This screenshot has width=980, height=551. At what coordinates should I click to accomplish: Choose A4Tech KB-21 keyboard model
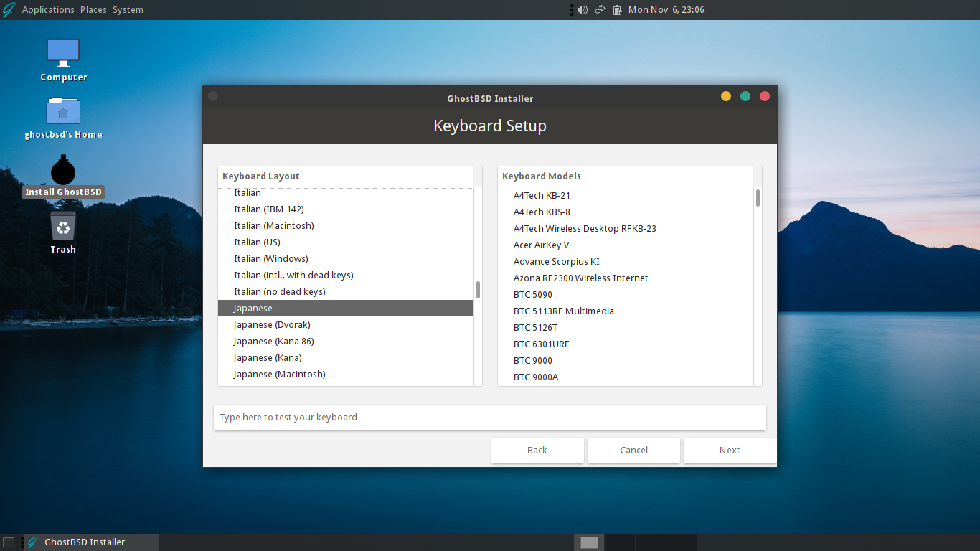626,196
